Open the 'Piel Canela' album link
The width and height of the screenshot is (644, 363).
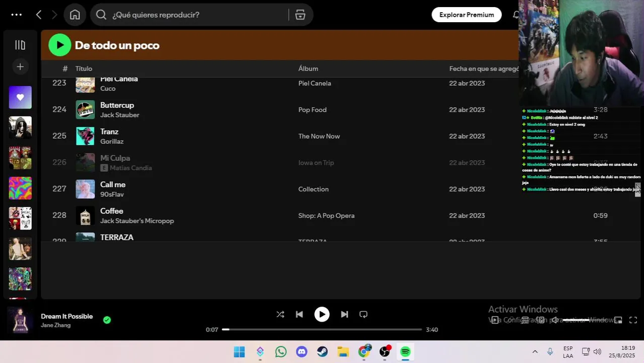(x=314, y=83)
